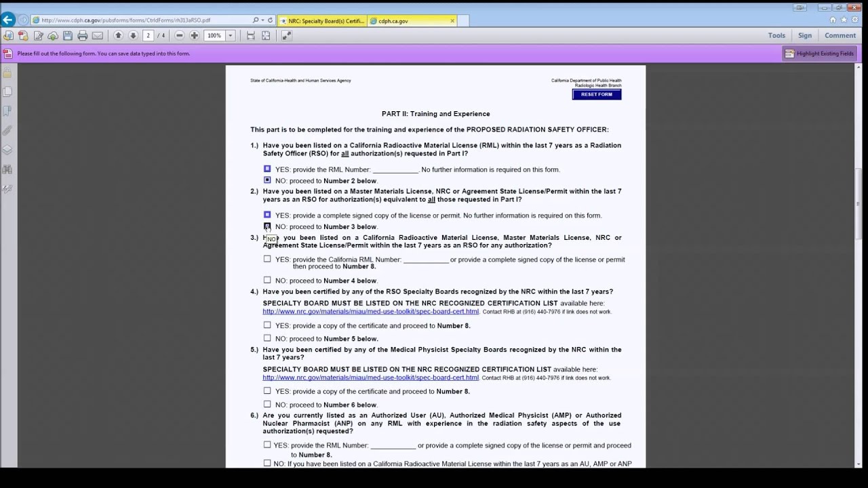Check question 5 NO proceed to Number 6 box
Image resolution: width=868 pixels, height=488 pixels.
coord(267,404)
